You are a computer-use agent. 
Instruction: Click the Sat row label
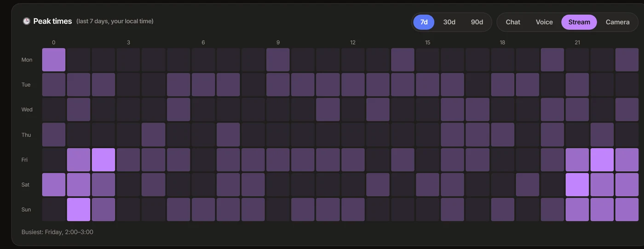tap(25, 185)
